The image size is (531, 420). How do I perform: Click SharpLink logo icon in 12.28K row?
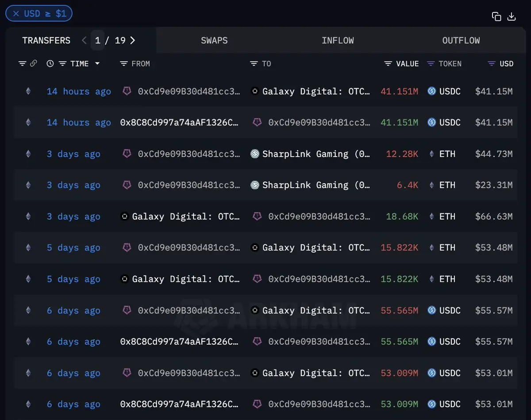[x=254, y=154]
